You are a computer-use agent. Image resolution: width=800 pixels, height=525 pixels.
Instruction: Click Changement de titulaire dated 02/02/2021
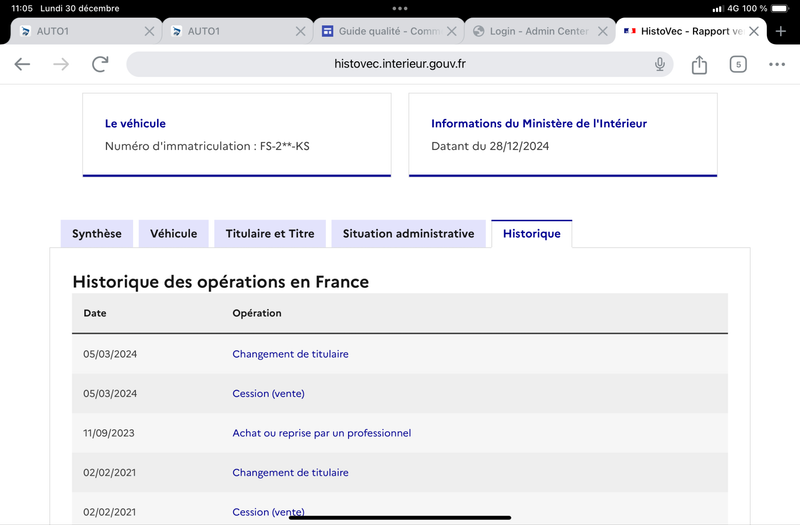point(290,472)
